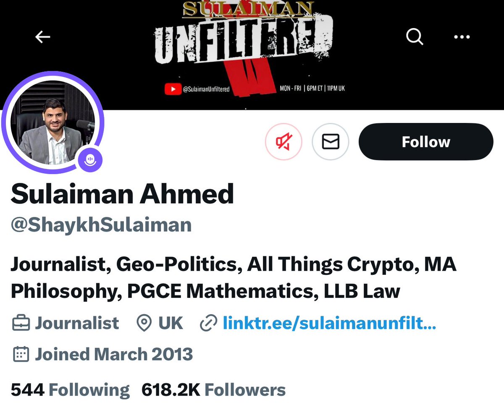The image size is (504, 420).
Task: Open the linktr.ee/sulaimanunfilt... link
Action: coord(329,323)
